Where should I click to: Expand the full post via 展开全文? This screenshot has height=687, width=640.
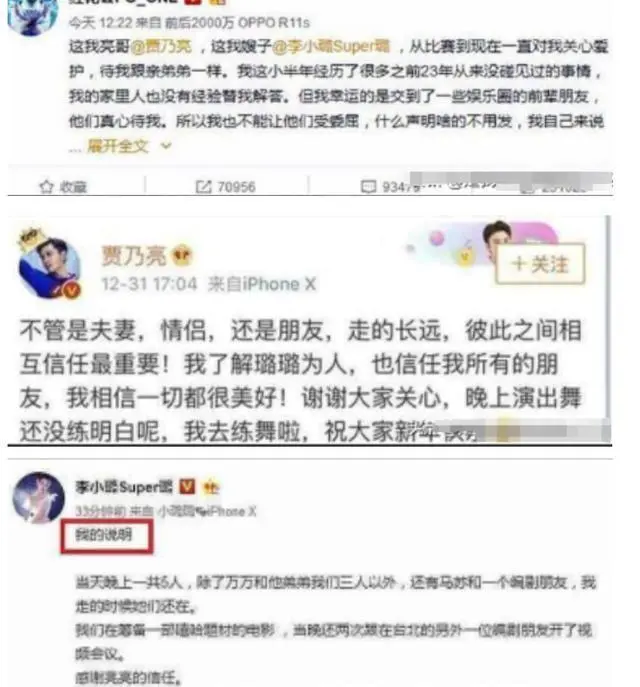[x=118, y=146]
